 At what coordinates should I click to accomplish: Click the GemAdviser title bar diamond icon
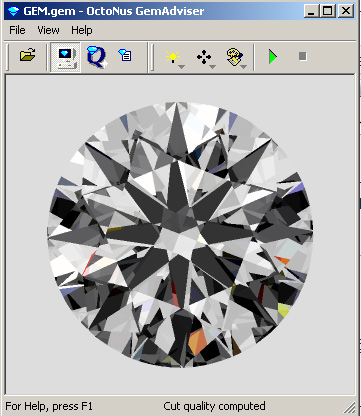click(13, 12)
